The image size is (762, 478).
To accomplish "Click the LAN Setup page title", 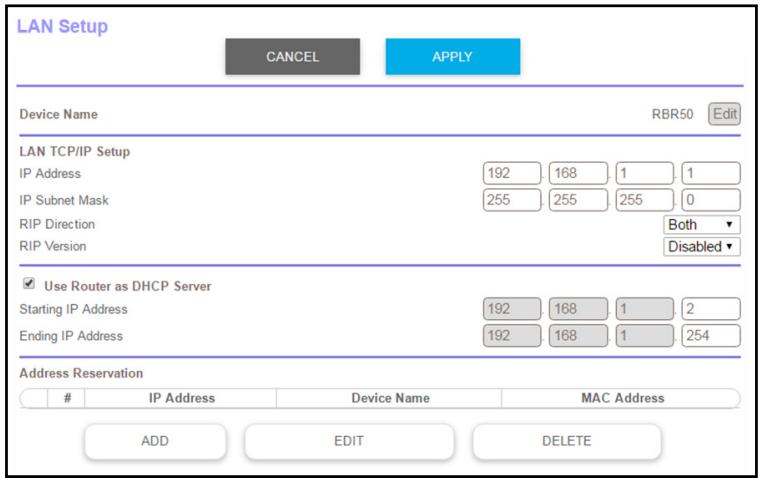I will [62, 26].
